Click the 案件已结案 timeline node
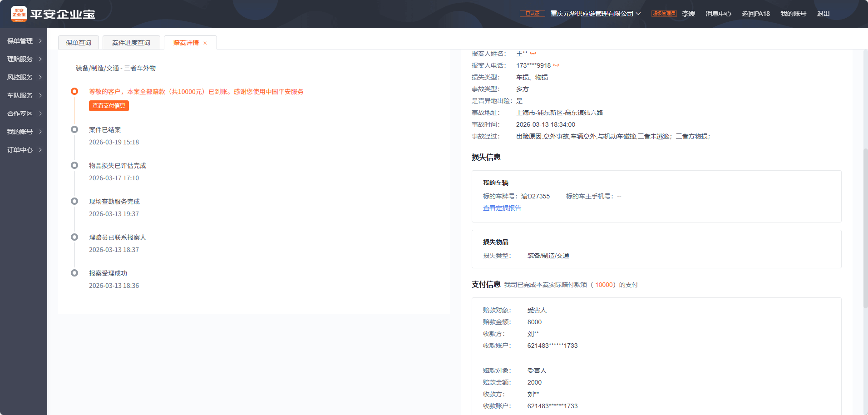868x415 pixels. (x=74, y=129)
